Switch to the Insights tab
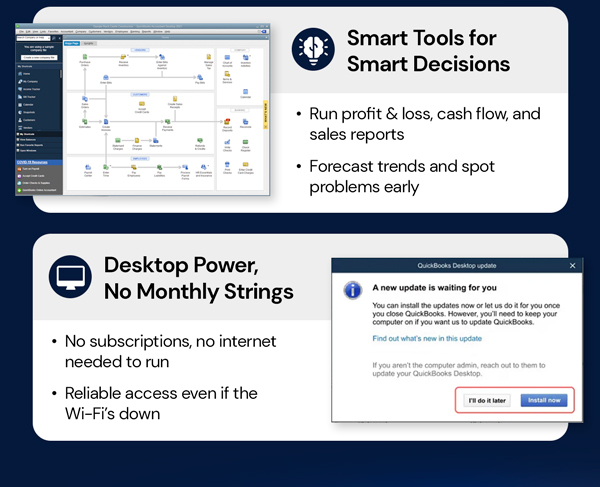The image size is (600, 487). [x=88, y=43]
